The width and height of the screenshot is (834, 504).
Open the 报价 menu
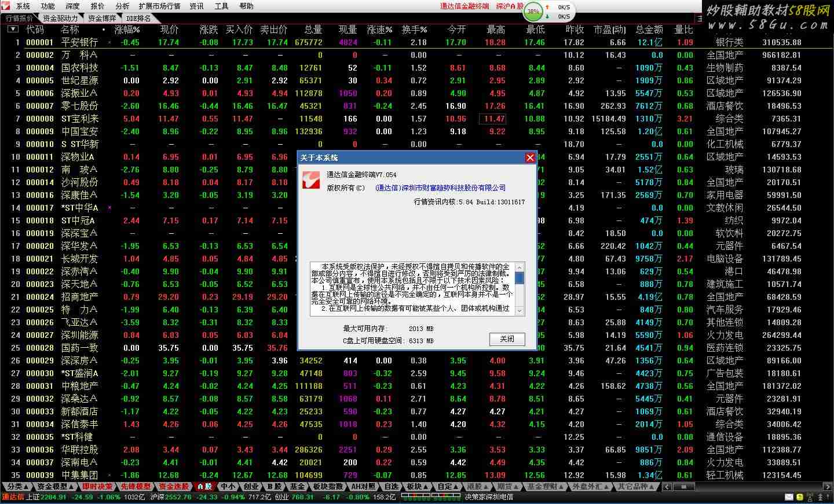click(x=98, y=6)
